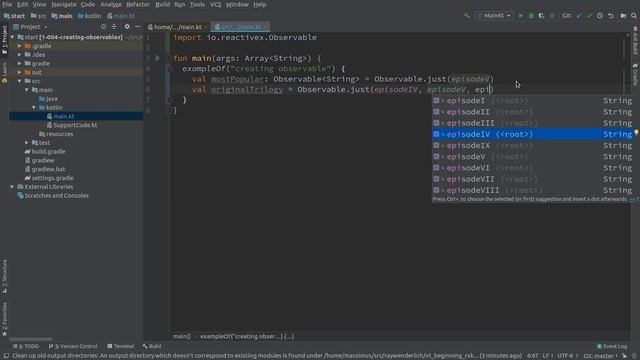Open Project panel settings gear
640x360 pixels.
point(127,27)
